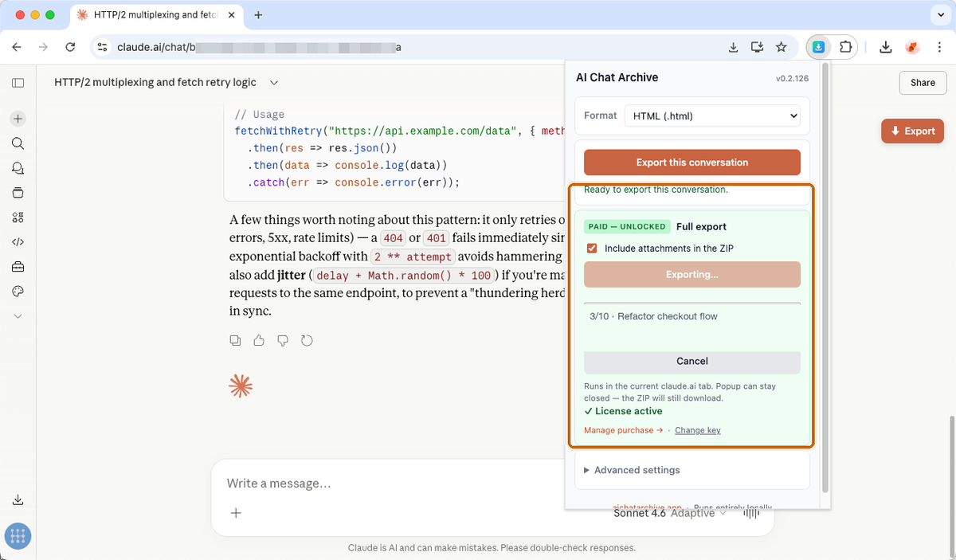Open the four-squares artifacts icon in sidebar
Image resolution: width=956 pixels, height=560 pixels.
tap(18, 217)
